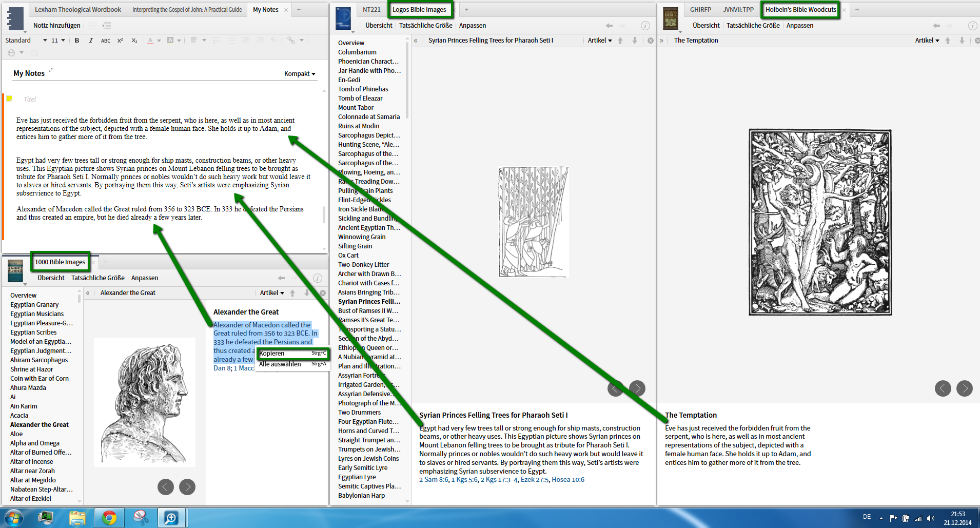Add new tab beside My Notes
This screenshot has height=528, width=980.
299,10
